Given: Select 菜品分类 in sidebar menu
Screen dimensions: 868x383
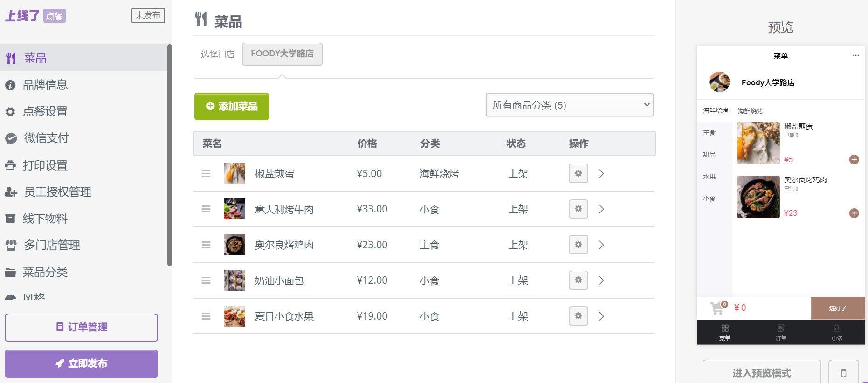Looking at the screenshot, I should (x=45, y=272).
